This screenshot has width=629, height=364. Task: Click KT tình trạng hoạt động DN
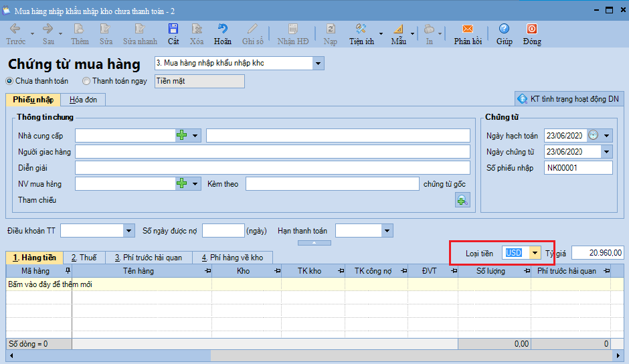pyautogui.click(x=569, y=99)
